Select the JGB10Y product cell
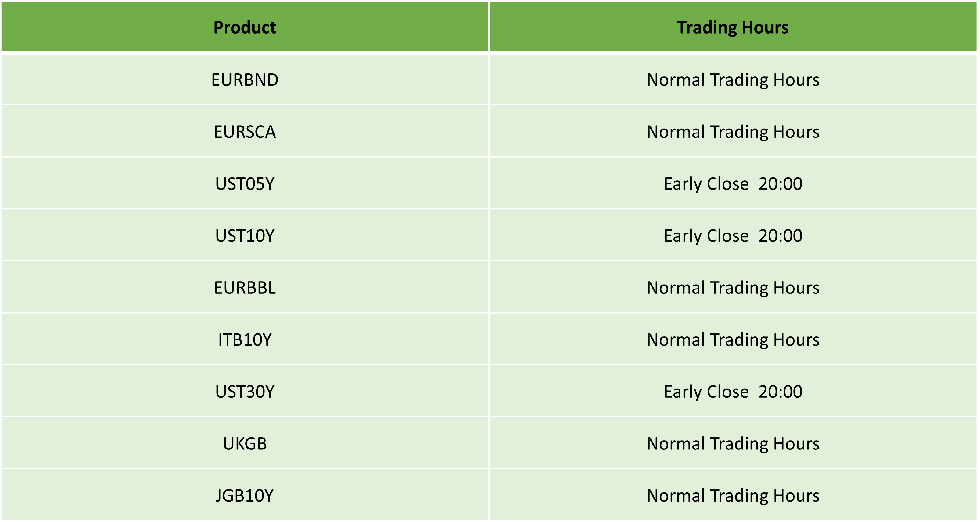This screenshot has height=522, width=980. (245, 496)
